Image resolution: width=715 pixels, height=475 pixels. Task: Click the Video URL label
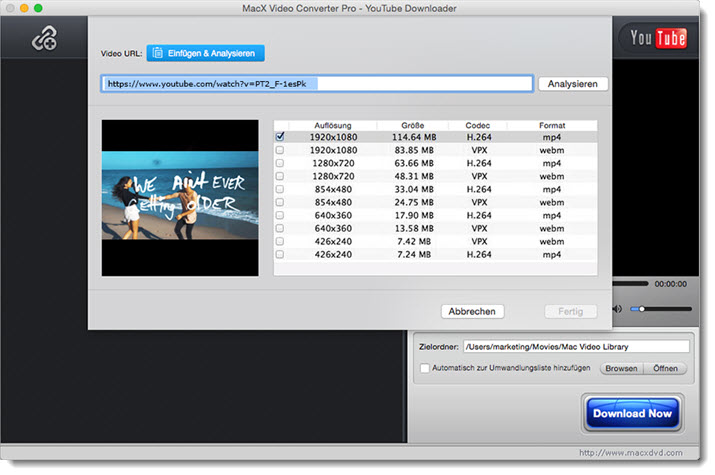click(x=121, y=53)
